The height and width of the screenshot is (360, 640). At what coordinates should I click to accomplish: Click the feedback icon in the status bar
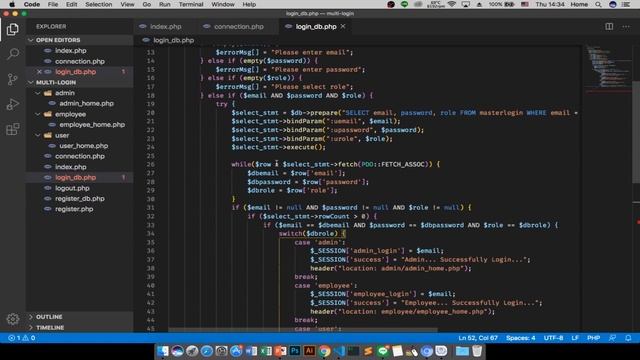612,338
